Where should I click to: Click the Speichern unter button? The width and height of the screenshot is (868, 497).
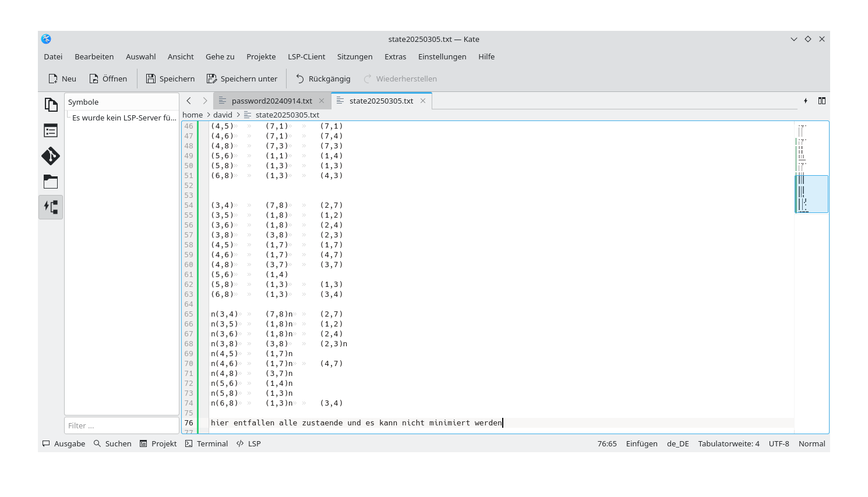(242, 79)
